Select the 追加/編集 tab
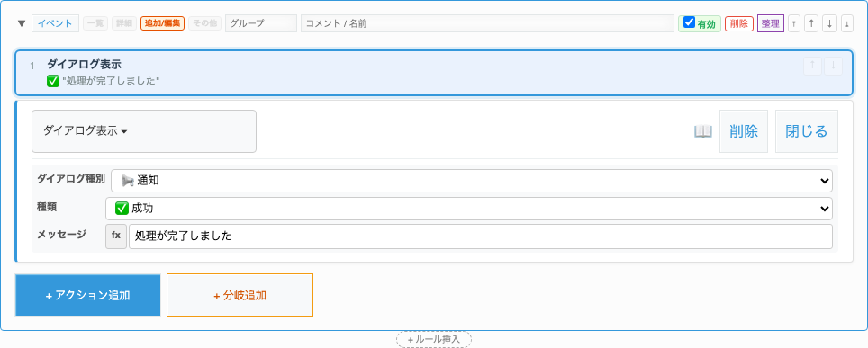This screenshot has width=868, height=348. (x=162, y=23)
